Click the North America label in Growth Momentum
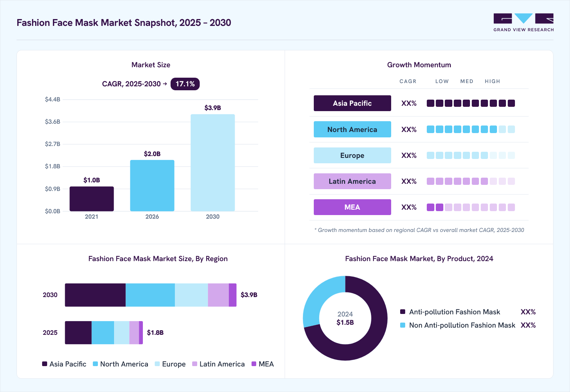 (352, 129)
